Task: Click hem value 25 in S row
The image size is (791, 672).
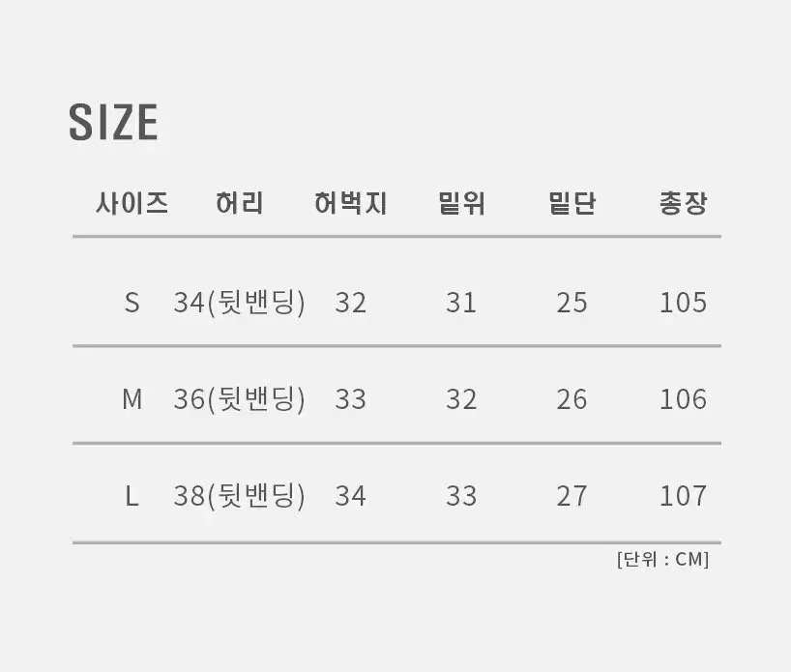Action: click(572, 303)
